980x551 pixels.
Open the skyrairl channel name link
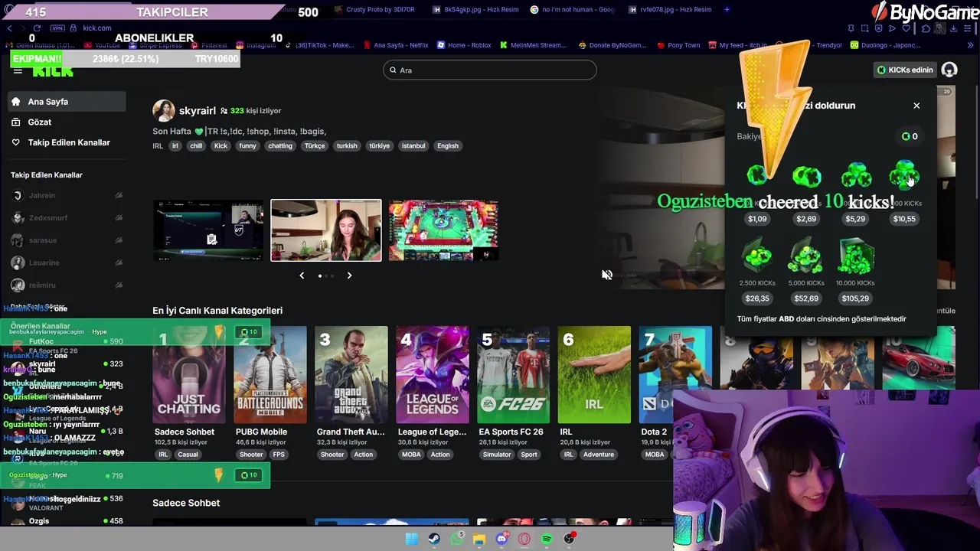(x=197, y=111)
